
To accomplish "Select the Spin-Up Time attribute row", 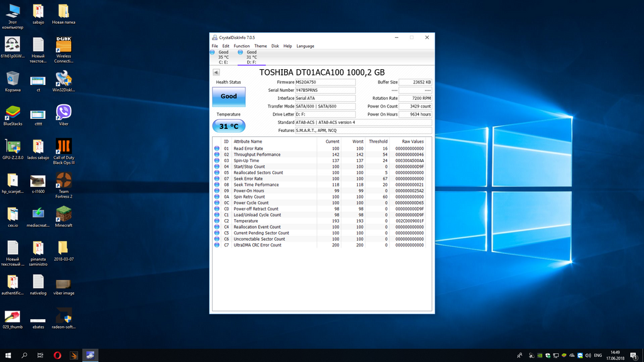I will [x=319, y=160].
